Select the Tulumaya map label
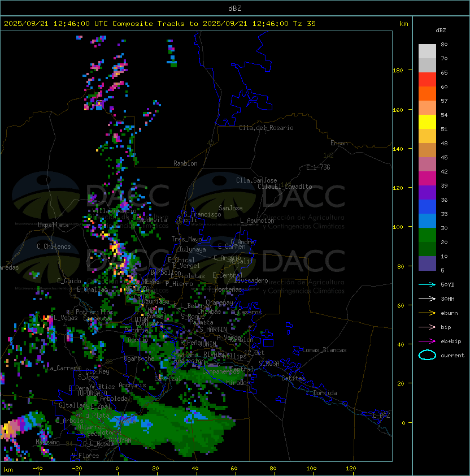This screenshot has width=470, height=476. [193, 249]
